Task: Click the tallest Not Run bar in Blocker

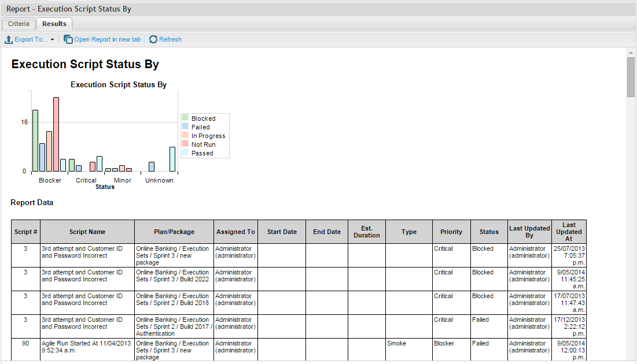Action: [x=56, y=134]
